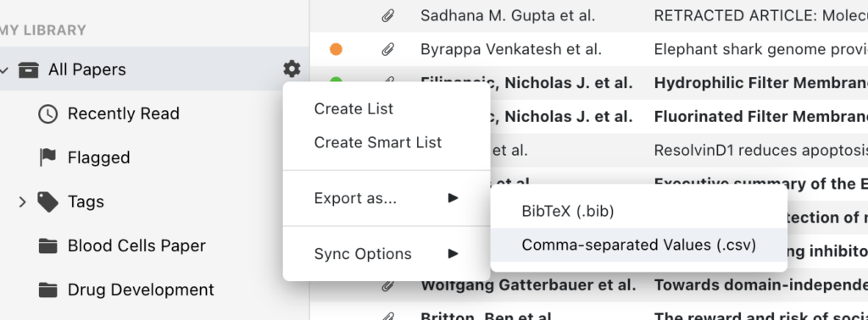
Task: Open the Export as... submenu
Action: tap(387, 198)
